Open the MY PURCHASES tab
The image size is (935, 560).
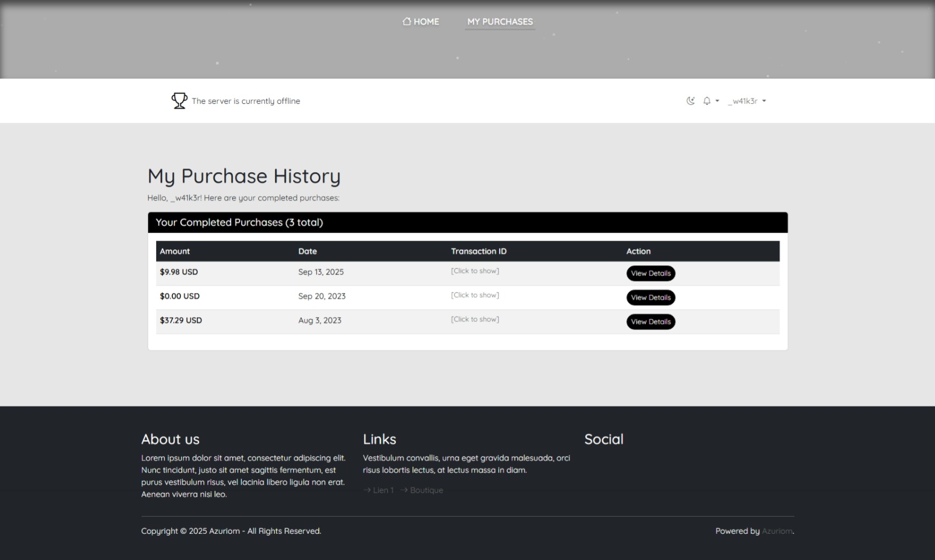(500, 21)
